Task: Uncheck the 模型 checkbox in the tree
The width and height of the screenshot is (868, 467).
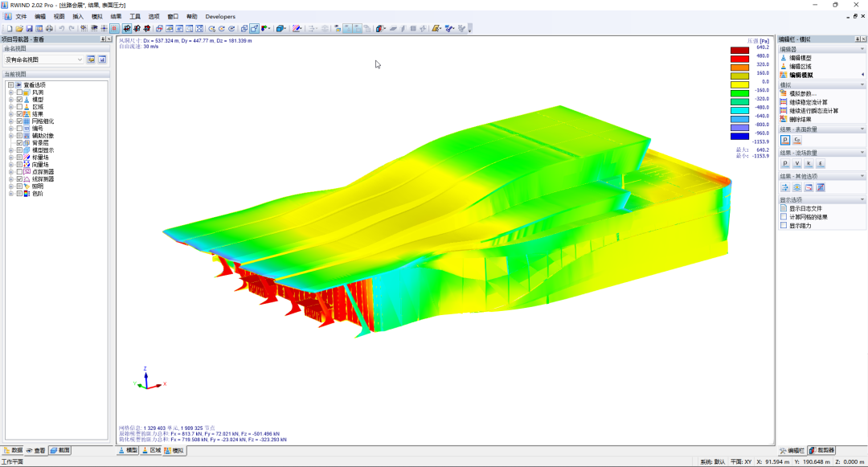Action: tap(19, 100)
